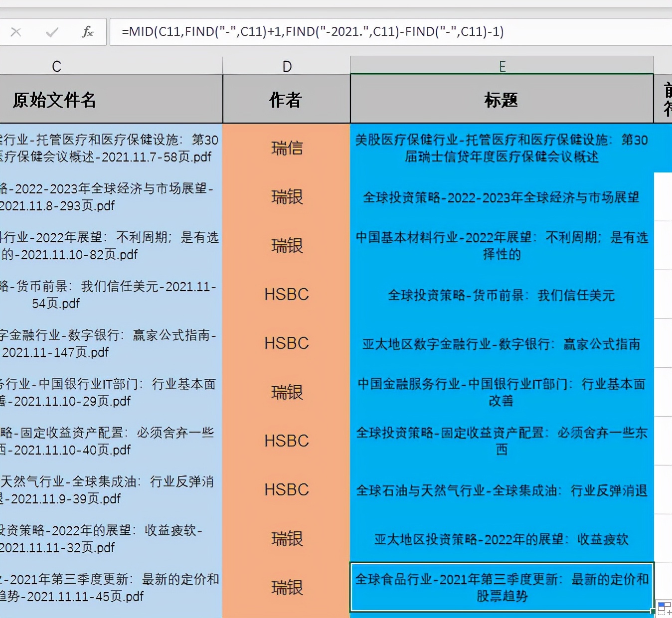Select entire column D by its header

286,65
